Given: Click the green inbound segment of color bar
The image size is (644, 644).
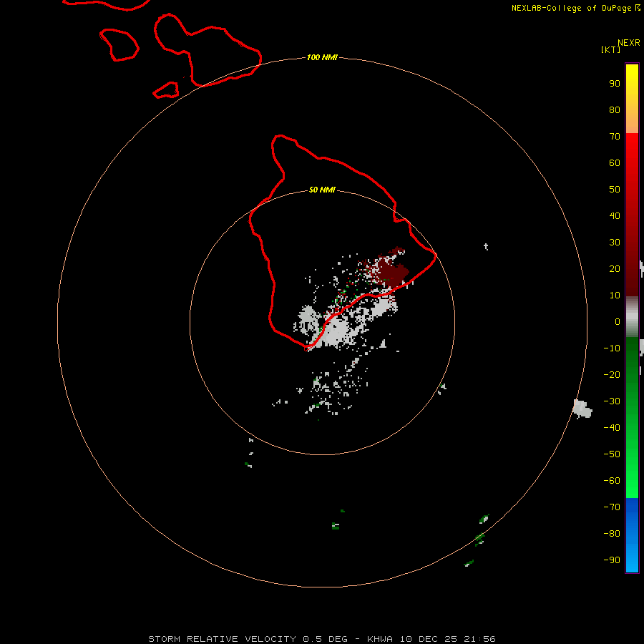Looking at the screenshot, I should [x=632, y=418].
